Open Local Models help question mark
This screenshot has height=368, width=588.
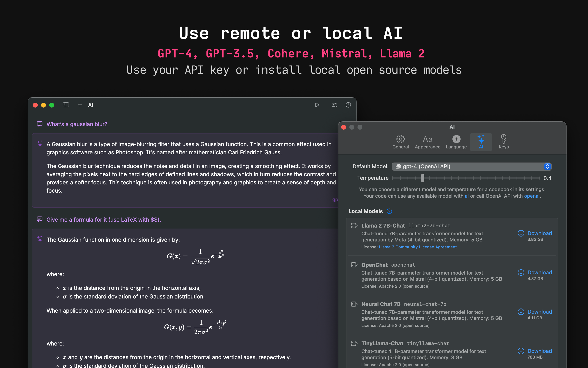389,211
